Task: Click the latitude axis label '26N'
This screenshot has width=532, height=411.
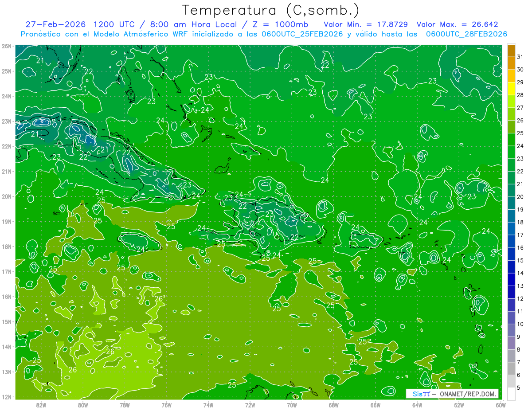Action: (6, 46)
